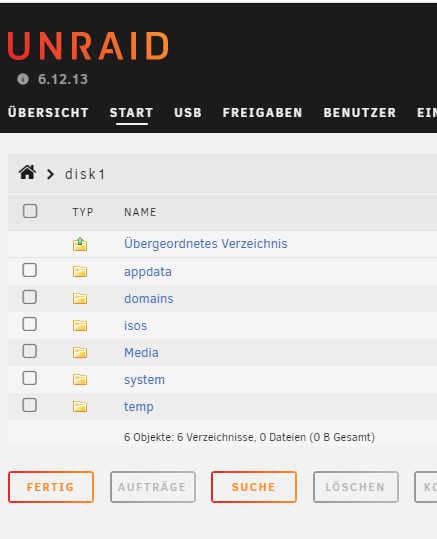Click the LÖSCHEN button
This screenshot has width=437, height=539.
(356, 487)
